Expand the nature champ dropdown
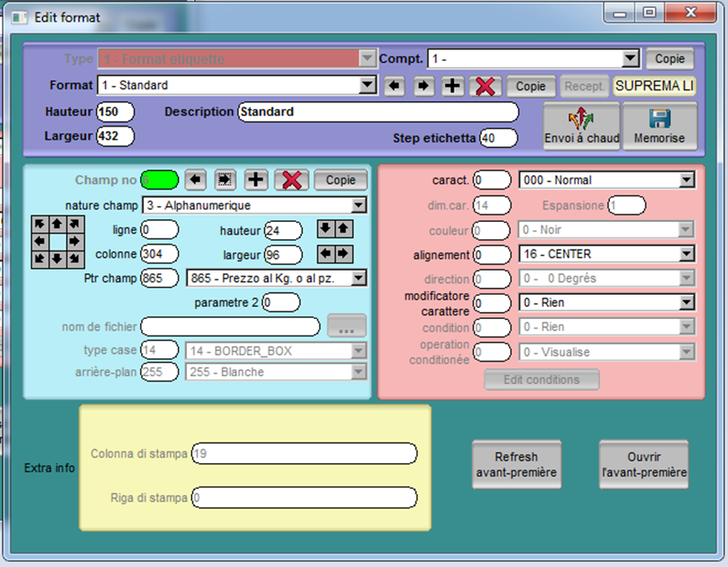Image resolution: width=728 pixels, height=567 pixels. tap(359, 205)
